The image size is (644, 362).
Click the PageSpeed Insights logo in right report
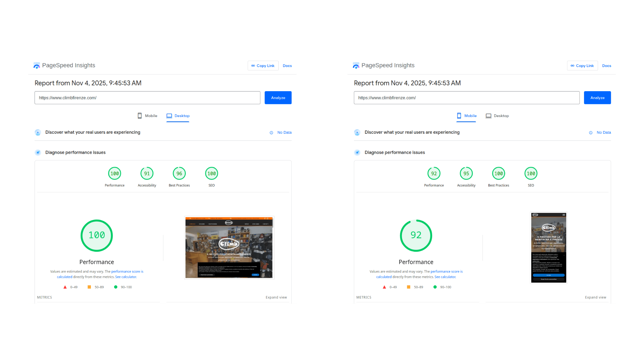(356, 65)
